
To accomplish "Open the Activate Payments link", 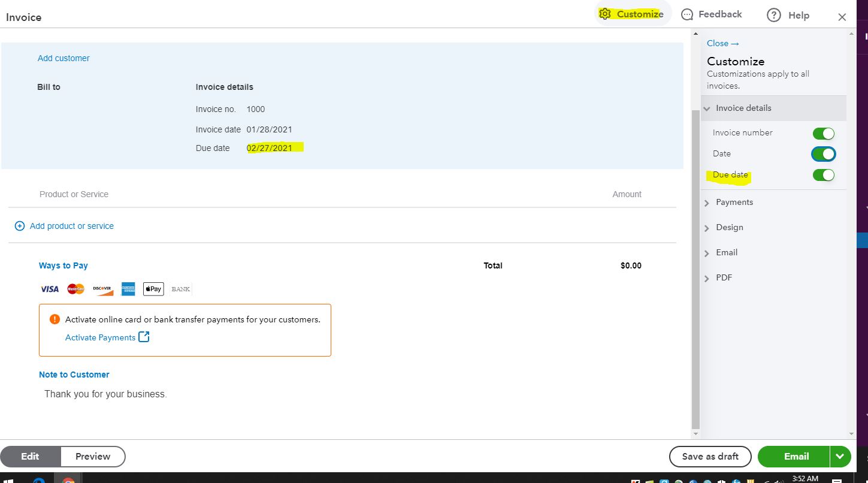I will [107, 337].
